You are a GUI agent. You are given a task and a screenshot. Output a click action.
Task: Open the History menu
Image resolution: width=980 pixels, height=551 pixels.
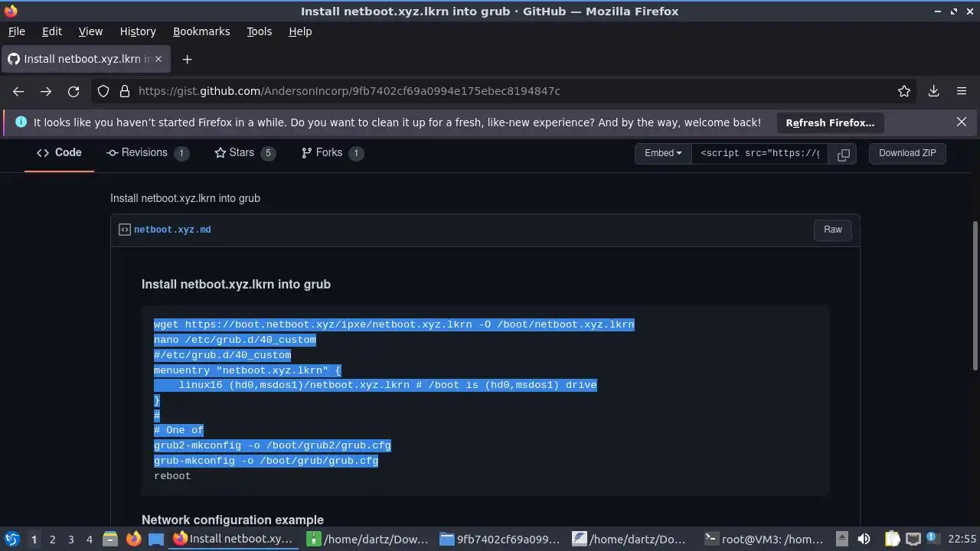tap(138, 31)
